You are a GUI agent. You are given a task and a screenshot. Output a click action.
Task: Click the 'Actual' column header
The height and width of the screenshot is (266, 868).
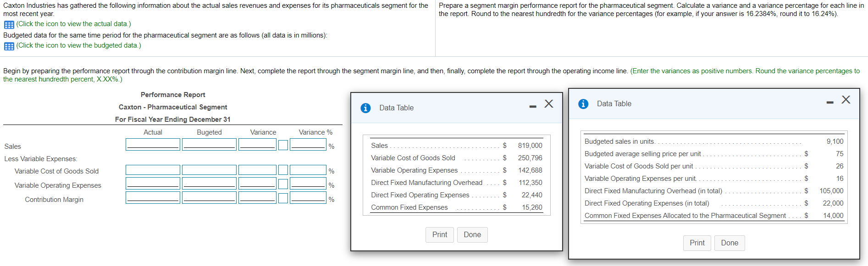pos(153,132)
